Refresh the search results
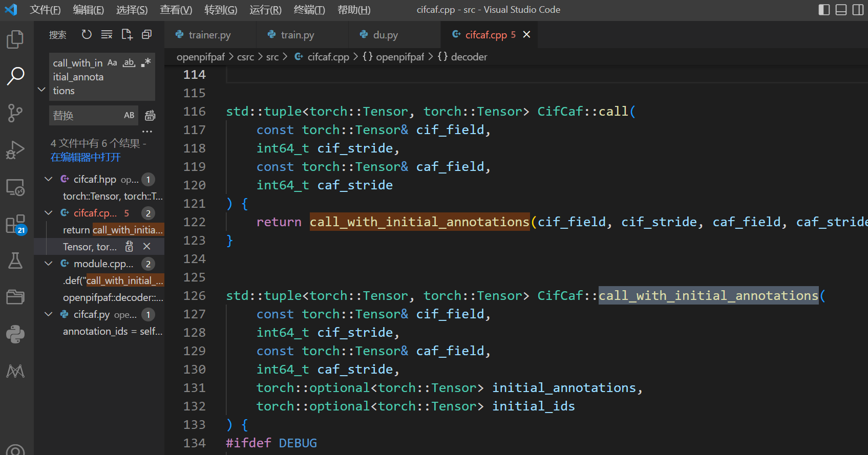868x455 pixels. [87, 34]
